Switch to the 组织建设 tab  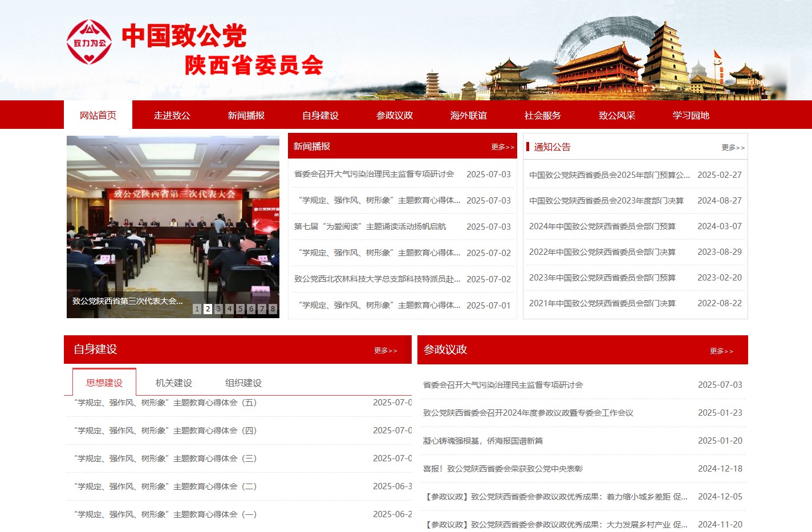[x=243, y=383]
